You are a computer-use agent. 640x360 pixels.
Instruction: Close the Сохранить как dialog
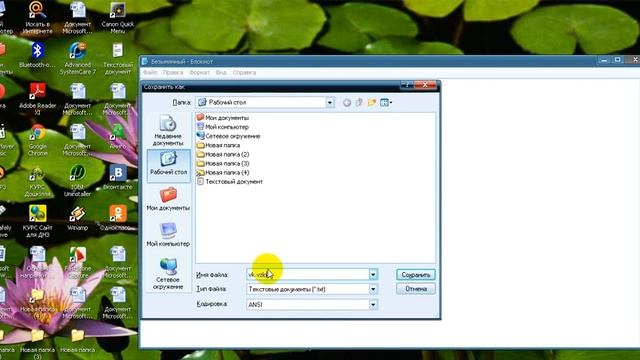[x=425, y=85]
